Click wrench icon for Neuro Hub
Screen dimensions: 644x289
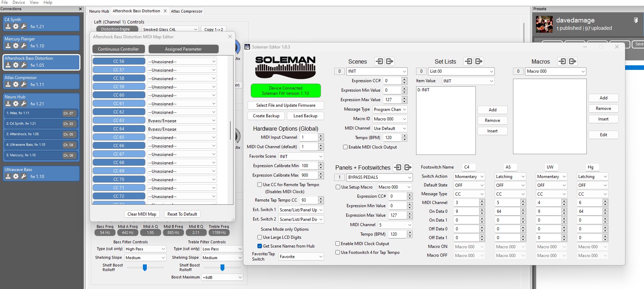pyautogui.click(x=24, y=104)
